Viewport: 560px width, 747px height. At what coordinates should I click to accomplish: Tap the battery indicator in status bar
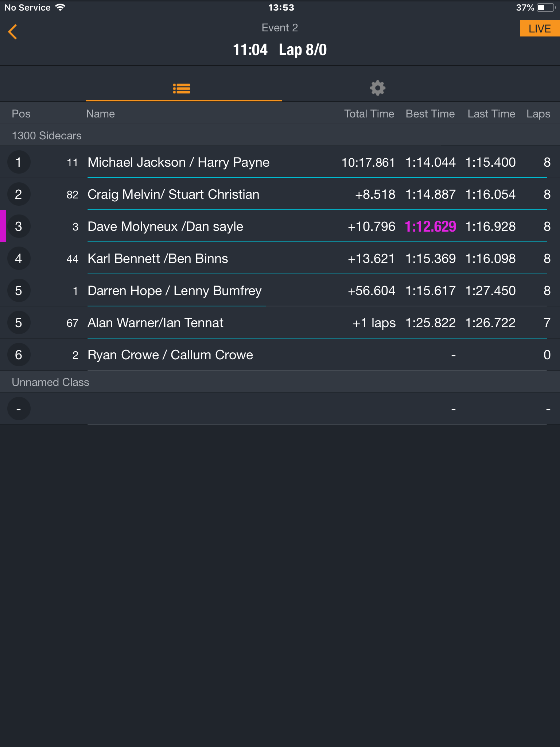(x=546, y=7)
